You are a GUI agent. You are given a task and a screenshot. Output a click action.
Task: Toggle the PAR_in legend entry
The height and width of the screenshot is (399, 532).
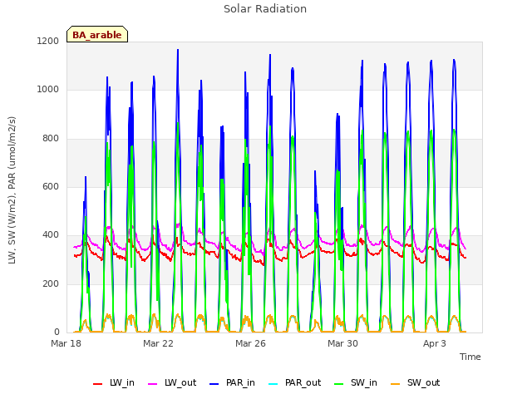pos(232,383)
